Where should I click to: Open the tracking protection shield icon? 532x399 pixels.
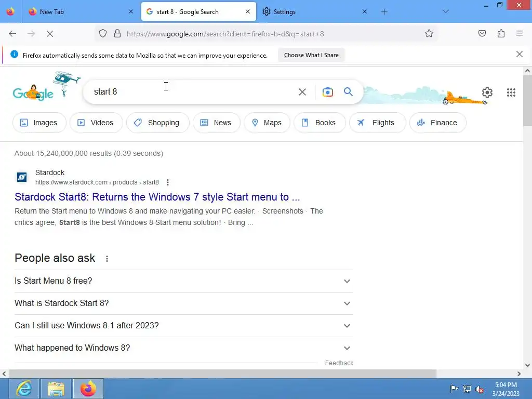pyautogui.click(x=103, y=34)
